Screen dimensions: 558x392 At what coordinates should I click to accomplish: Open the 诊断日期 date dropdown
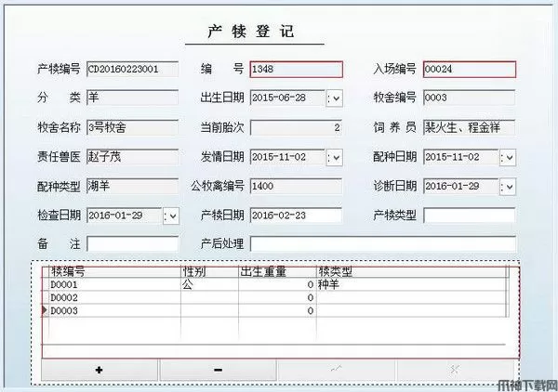(x=508, y=186)
